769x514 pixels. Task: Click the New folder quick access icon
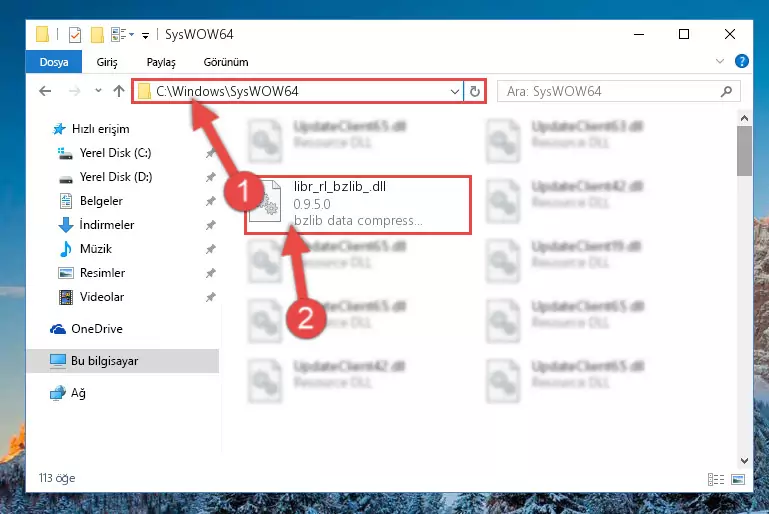click(x=97, y=35)
